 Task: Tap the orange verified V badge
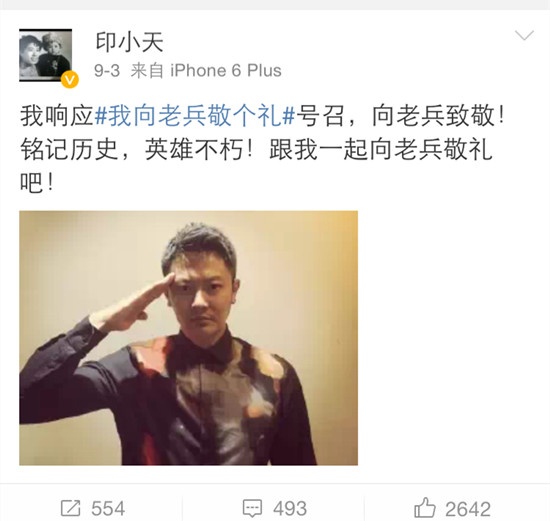[70, 80]
